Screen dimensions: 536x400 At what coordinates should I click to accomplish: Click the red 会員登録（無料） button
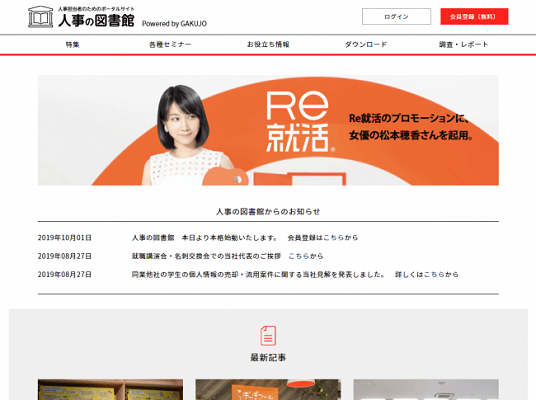474,17
